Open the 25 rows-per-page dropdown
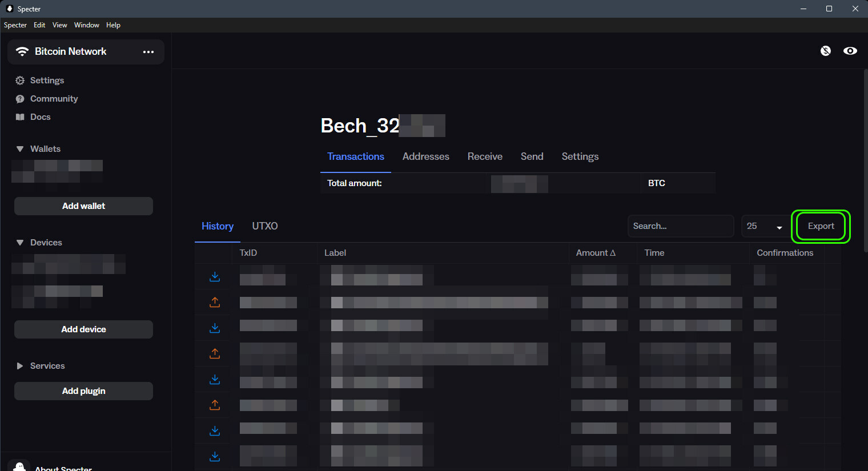The image size is (868, 471). [x=765, y=226]
